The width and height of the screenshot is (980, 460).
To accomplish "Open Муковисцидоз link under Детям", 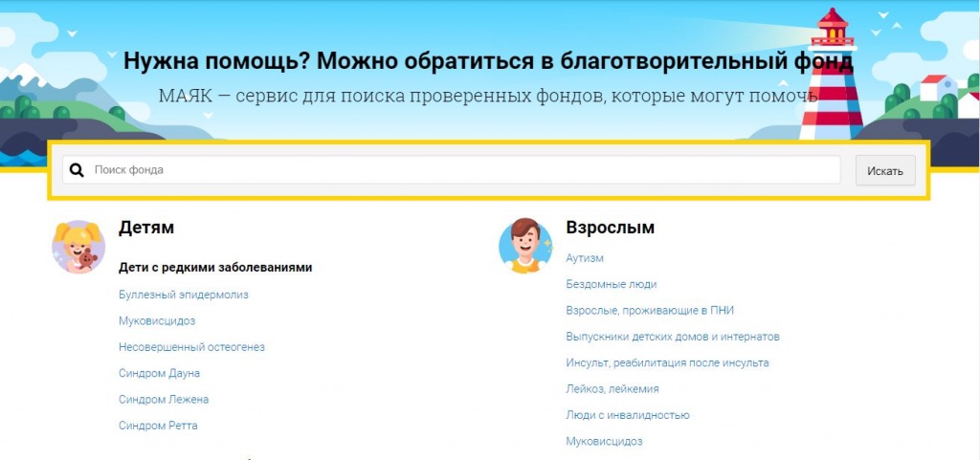I will [157, 321].
